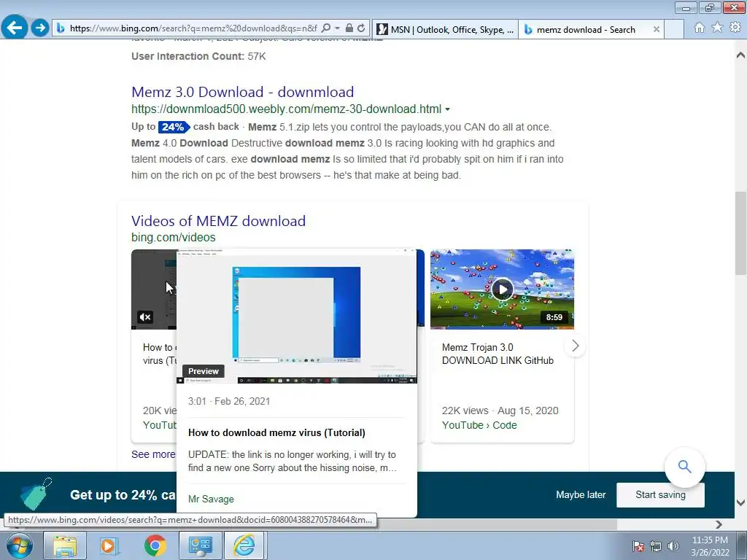
Task: Open How to download memz virus (Tutorial) title
Action: pyautogui.click(x=276, y=433)
